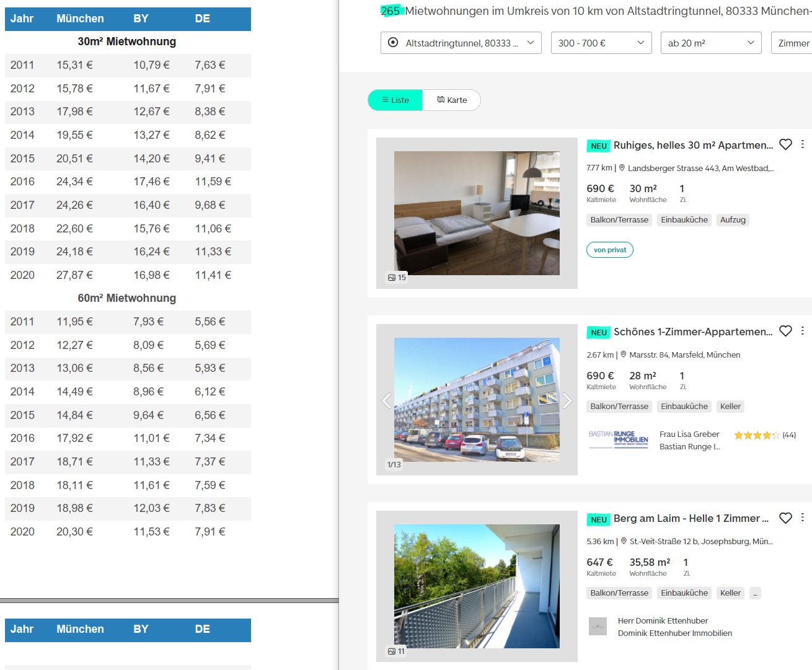Viewport: 812px width, 670px height.
Task: Click Balkon/Terrasse tag on Landsberger Strasse listing
Action: [619, 220]
